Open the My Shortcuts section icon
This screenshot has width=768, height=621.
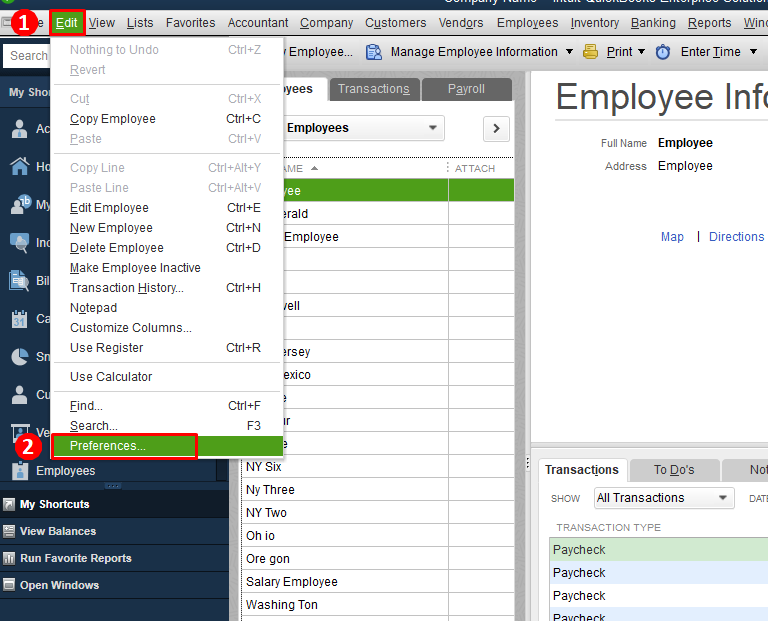[x=9, y=504]
